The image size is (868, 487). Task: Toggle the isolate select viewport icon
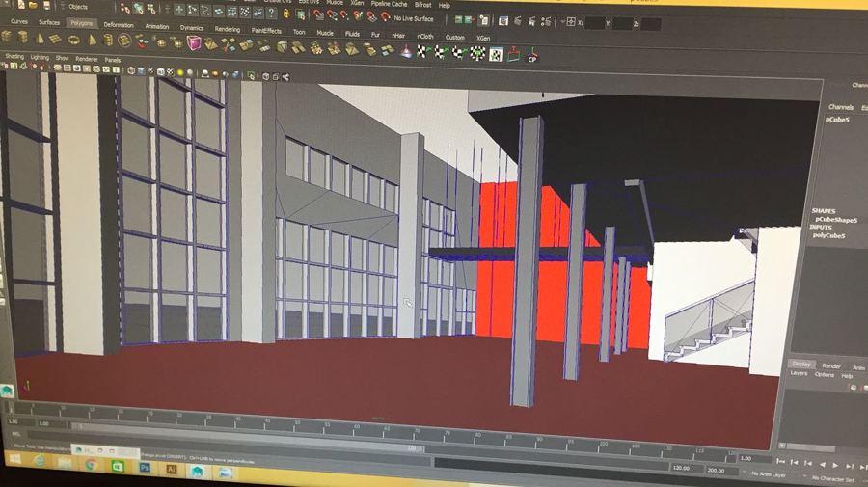(251, 74)
